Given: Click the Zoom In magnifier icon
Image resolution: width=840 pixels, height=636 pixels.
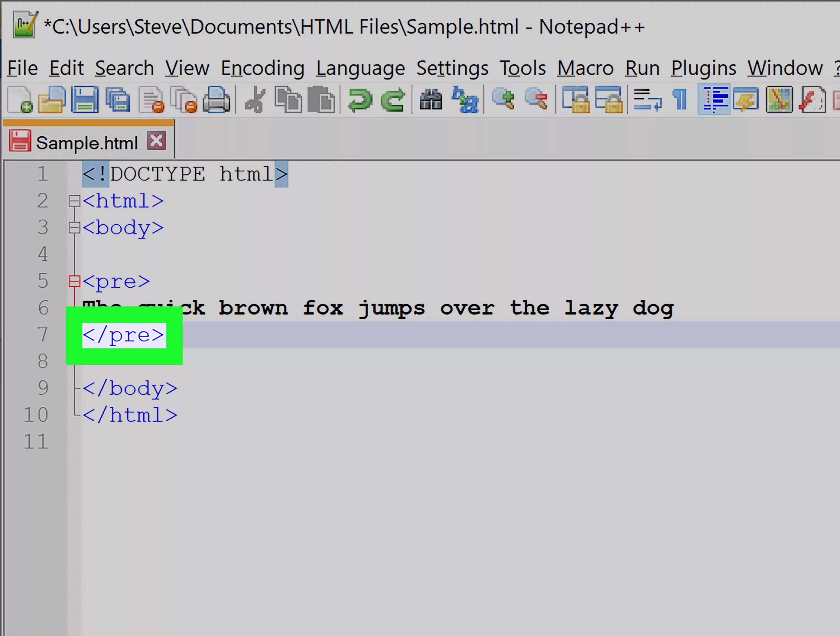Looking at the screenshot, I should (x=503, y=99).
